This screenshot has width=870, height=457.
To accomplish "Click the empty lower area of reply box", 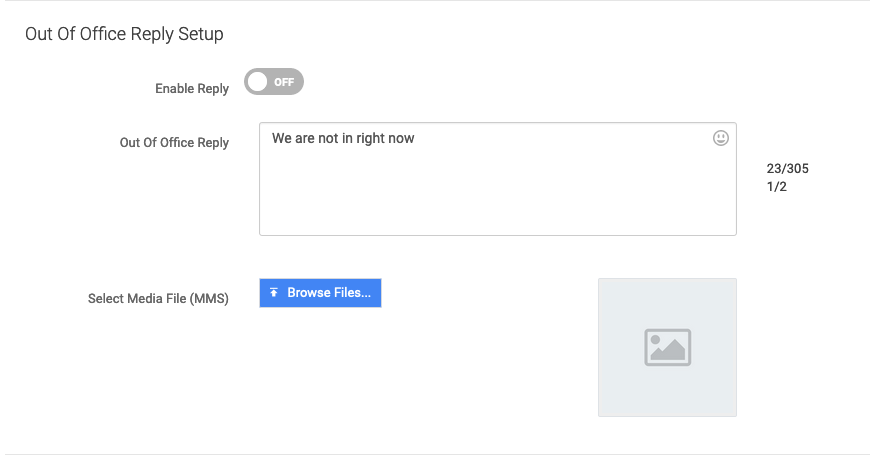I will pyautogui.click(x=498, y=200).
